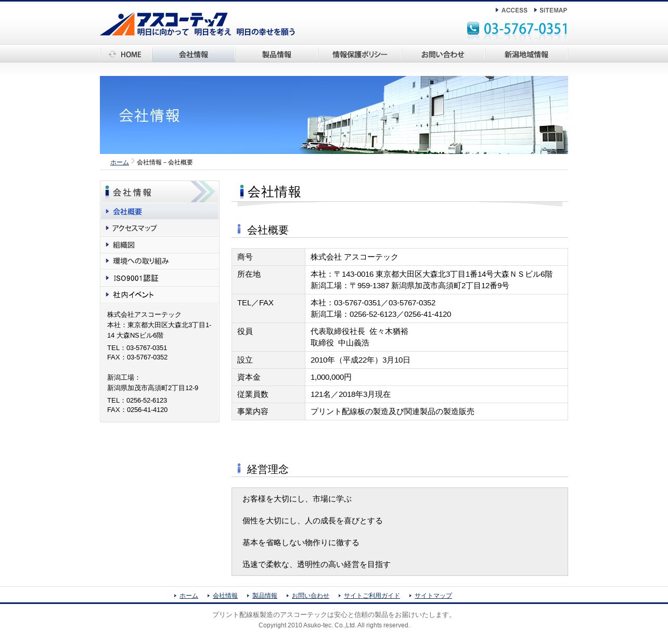Open 組織図 in the sidebar menu
This screenshot has height=644, width=668.
point(160,245)
